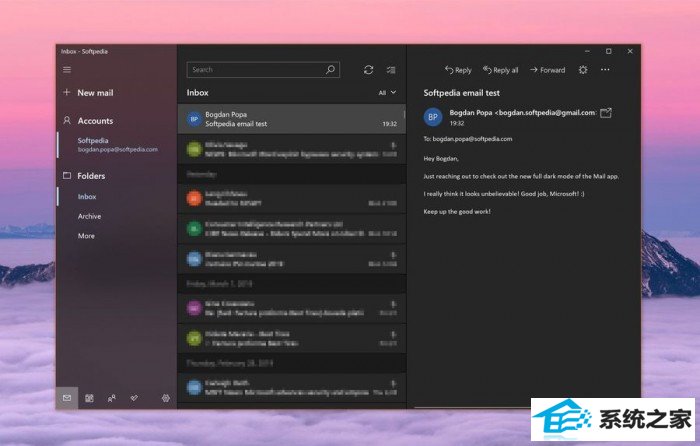The image size is (700, 446).
Task: Open message in new window icon
Action: click(606, 113)
